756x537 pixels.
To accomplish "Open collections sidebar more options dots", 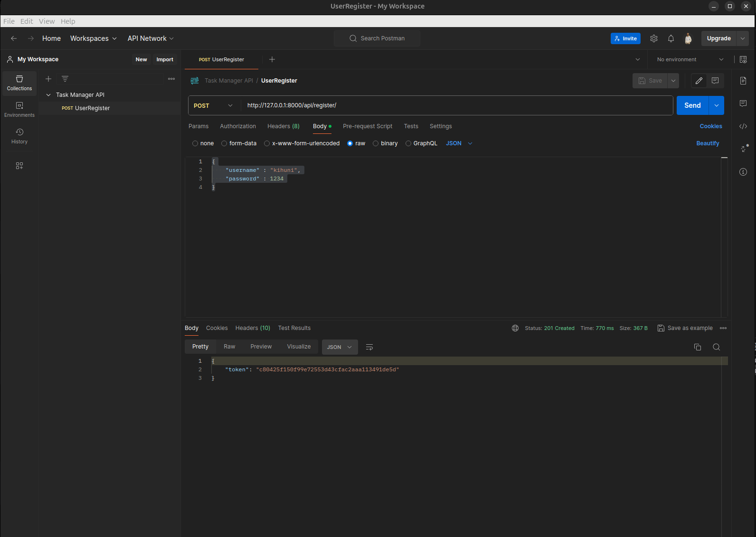I will pos(171,79).
